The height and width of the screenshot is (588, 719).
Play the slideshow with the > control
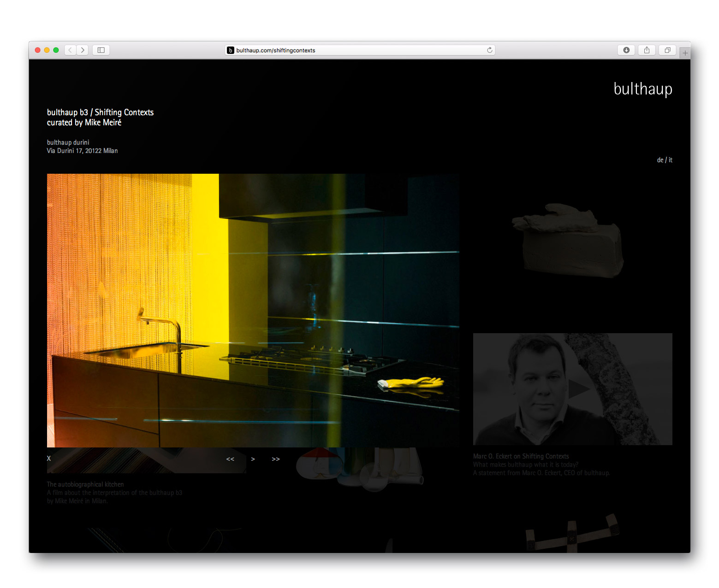click(253, 459)
